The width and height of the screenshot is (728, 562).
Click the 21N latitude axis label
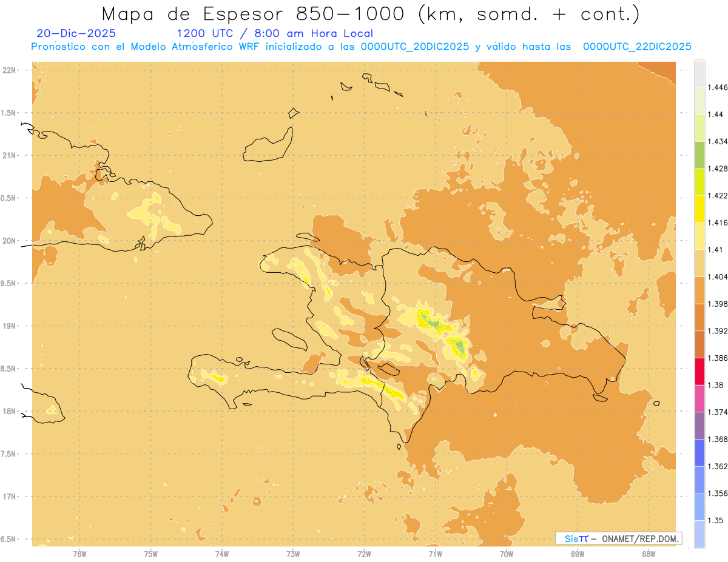click(x=8, y=156)
